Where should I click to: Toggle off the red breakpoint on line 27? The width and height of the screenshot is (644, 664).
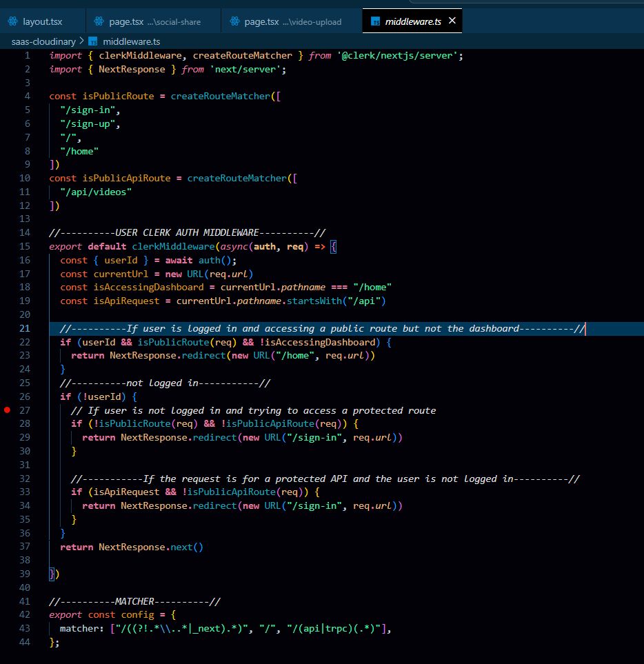tap(8, 410)
